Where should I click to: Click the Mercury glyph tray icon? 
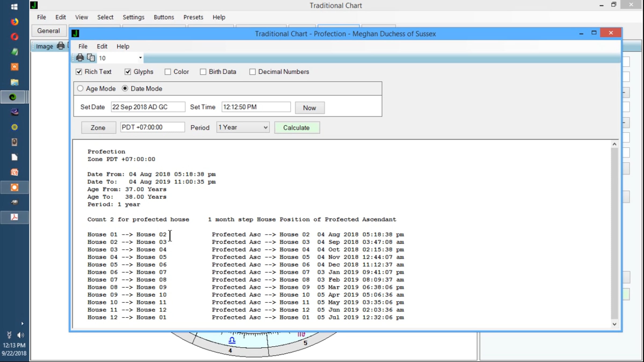click(9, 335)
